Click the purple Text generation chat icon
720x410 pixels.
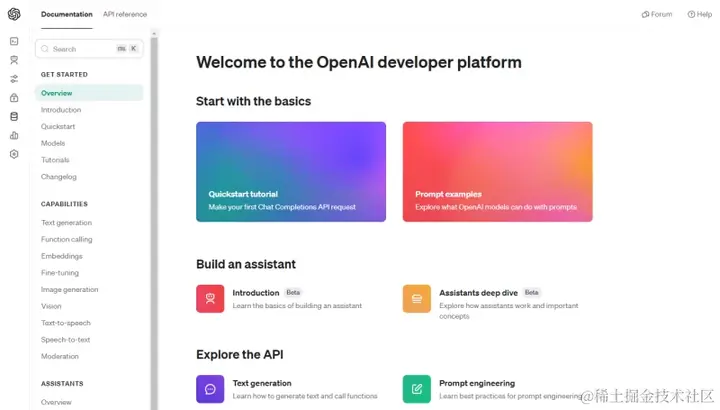[x=210, y=389]
